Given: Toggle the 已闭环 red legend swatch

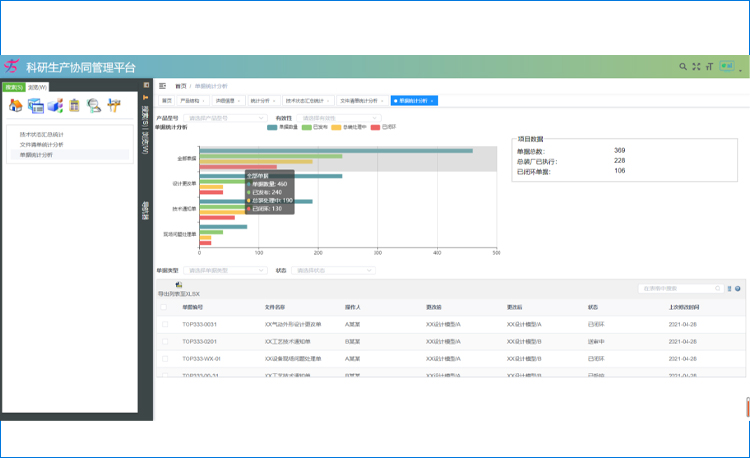Looking at the screenshot, I should coord(375,127).
